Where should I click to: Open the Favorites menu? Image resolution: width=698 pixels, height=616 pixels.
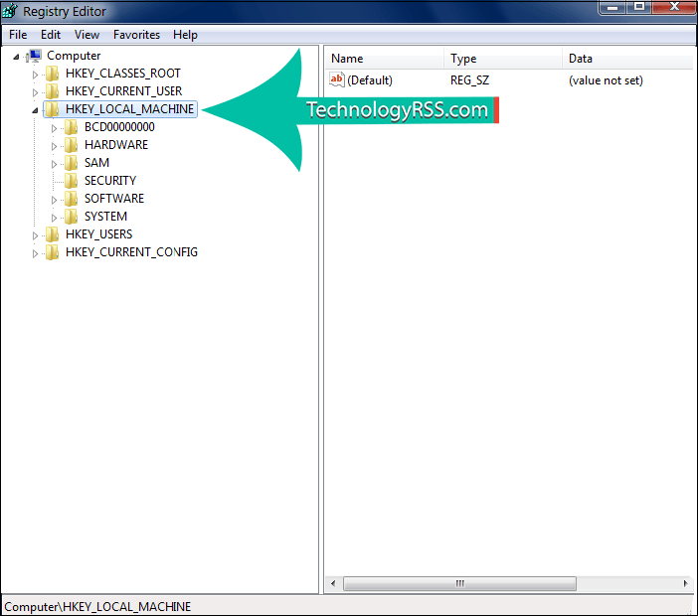click(x=136, y=35)
